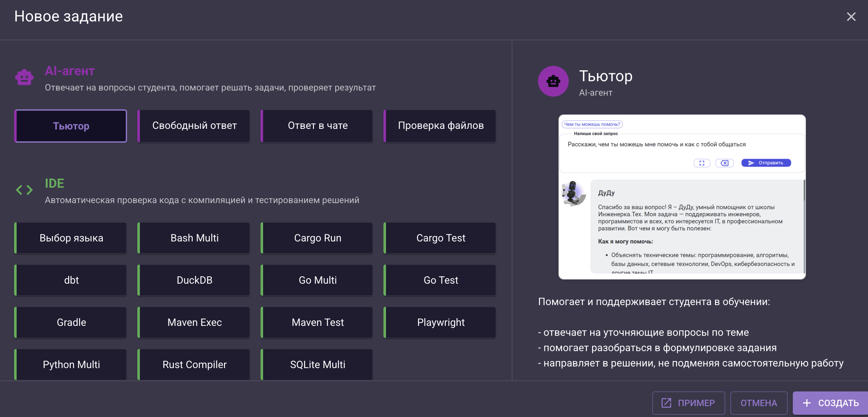Image resolution: width=868 pixels, height=417 pixels.
Task: Choose the Maven Test IDE option
Action: point(317,322)
